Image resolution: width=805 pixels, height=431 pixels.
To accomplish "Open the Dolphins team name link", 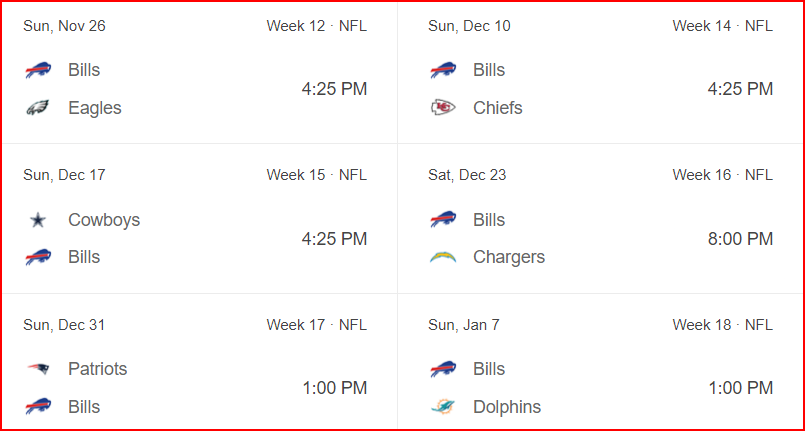I will (507, 407).
